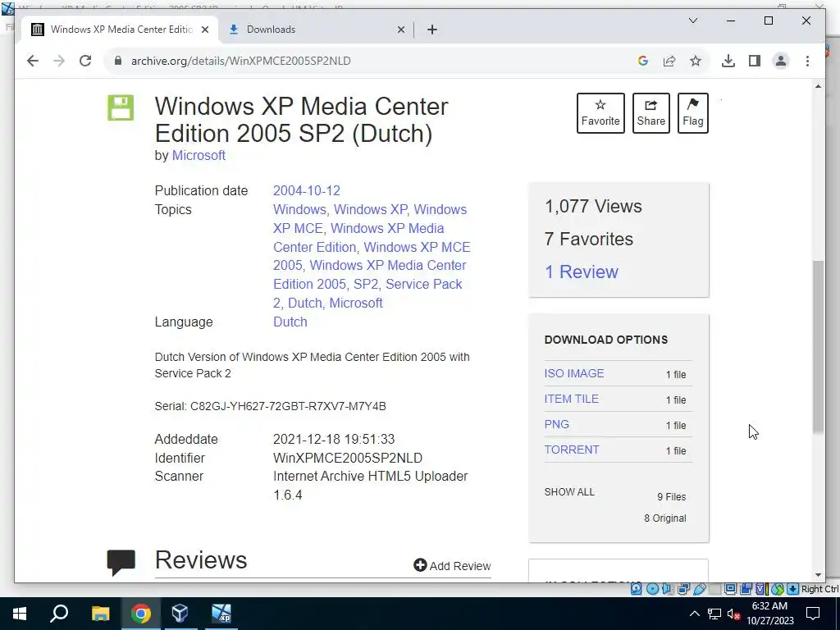Click VirtualBox mouse integration arrow icon
Viewport: 840px width, 630px height.
point(778,589)
